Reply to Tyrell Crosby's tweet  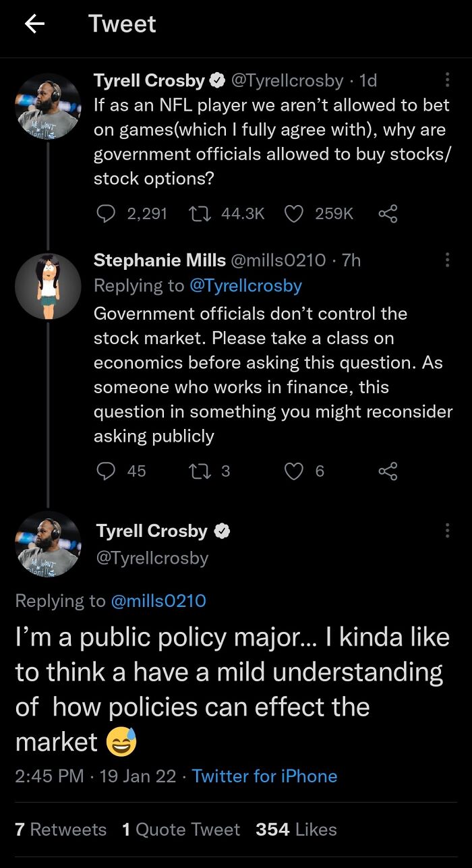point(106,213)
